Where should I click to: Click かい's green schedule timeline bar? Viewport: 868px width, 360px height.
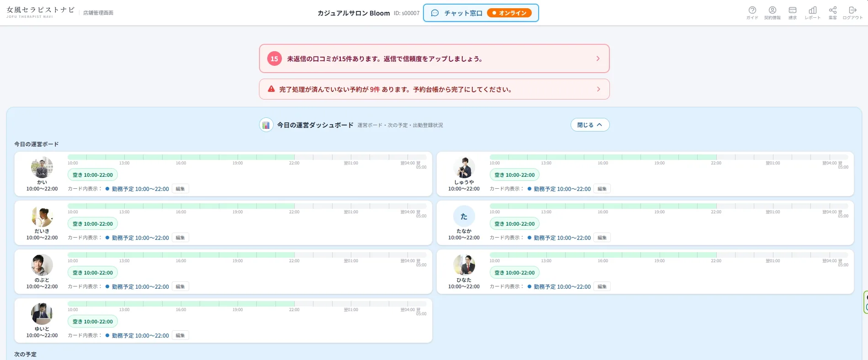pyautogui.click(x=181, y=157)
